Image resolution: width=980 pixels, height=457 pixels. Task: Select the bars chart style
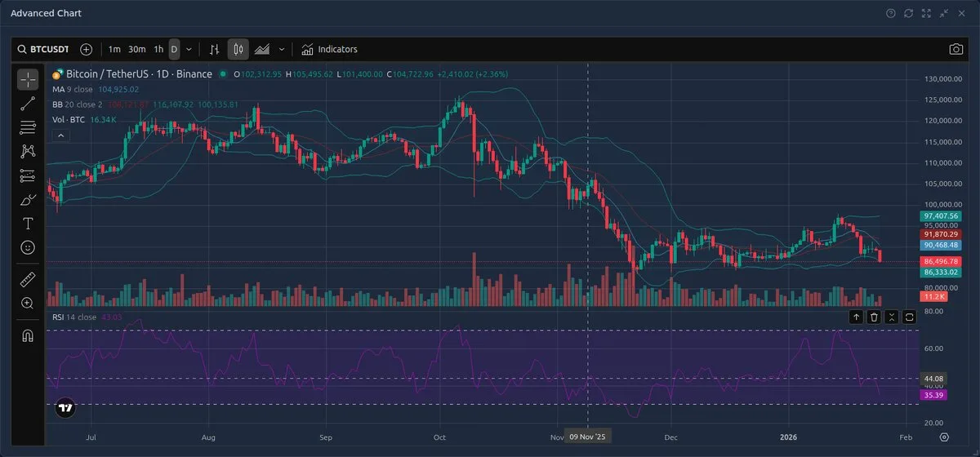pos(215,49)
